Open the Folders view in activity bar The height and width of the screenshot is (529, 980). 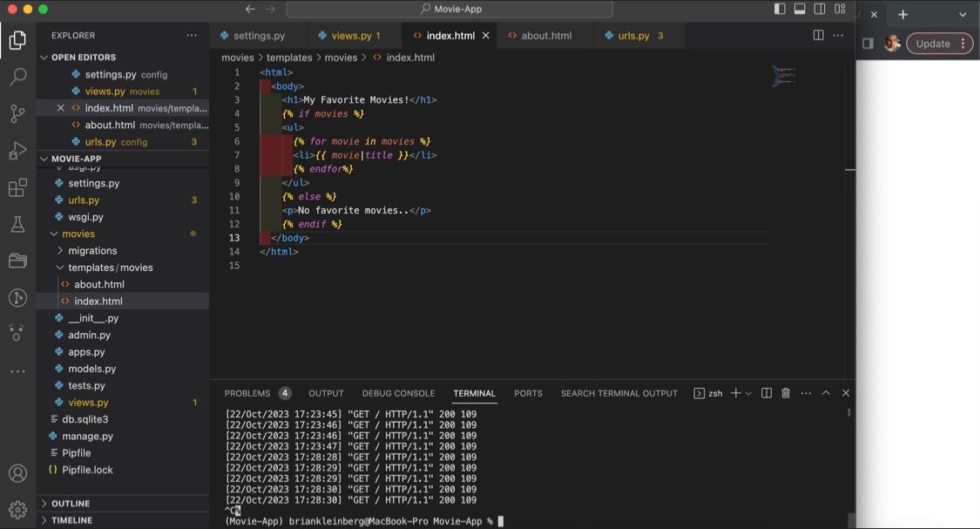pyautogui.click(x=17, y=261)
